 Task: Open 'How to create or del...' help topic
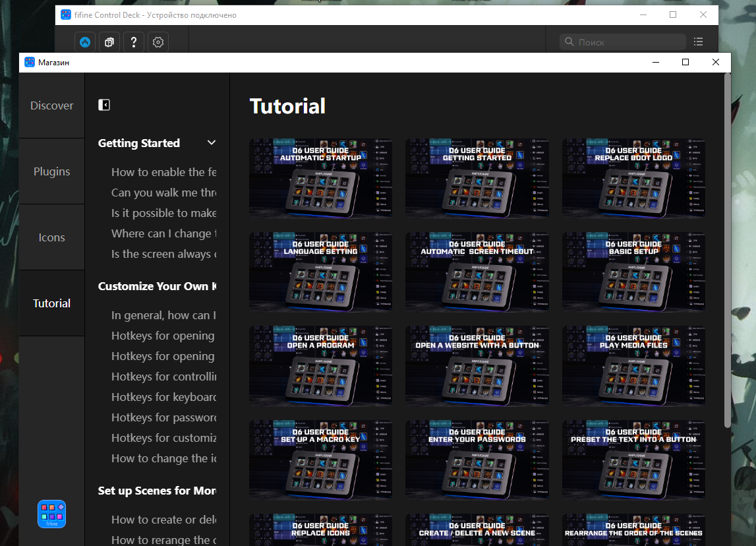pyautogui.click(x=163, y=520)
